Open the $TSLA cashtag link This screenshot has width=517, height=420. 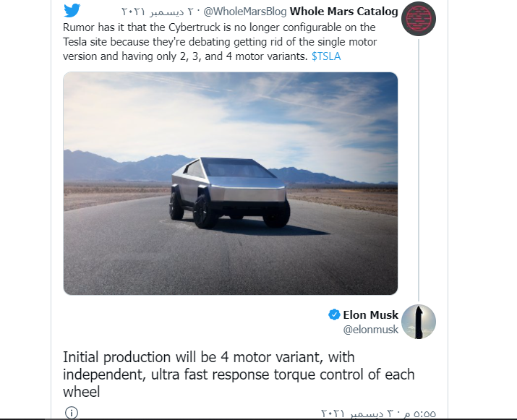click(328, 56)
